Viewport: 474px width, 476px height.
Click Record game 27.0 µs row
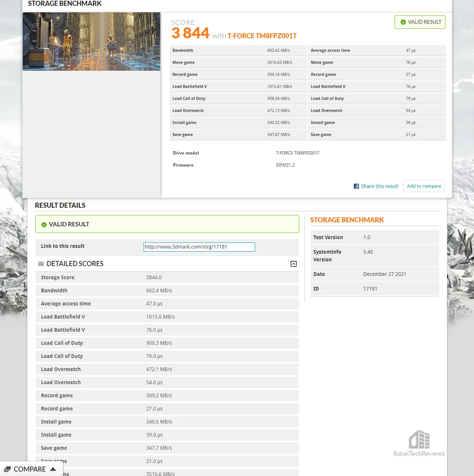pyautogui.click(x=167, y=409)
